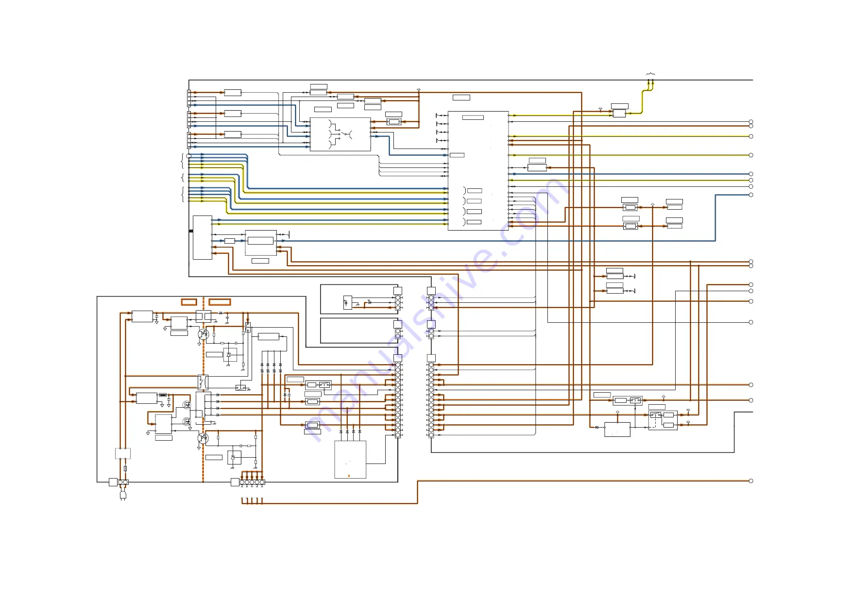Select the lower zener diode box

[x=234, y=457]
